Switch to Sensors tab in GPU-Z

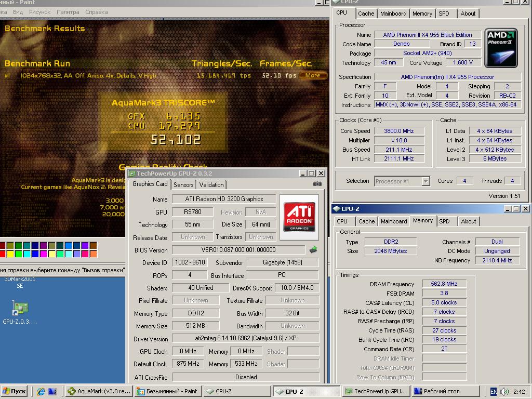click(x=183, y=184)
